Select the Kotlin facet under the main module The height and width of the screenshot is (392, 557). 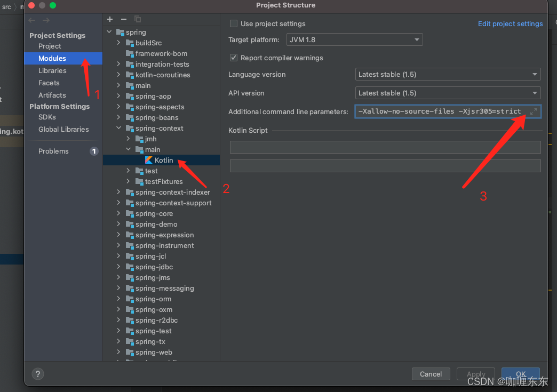(163, 160)
